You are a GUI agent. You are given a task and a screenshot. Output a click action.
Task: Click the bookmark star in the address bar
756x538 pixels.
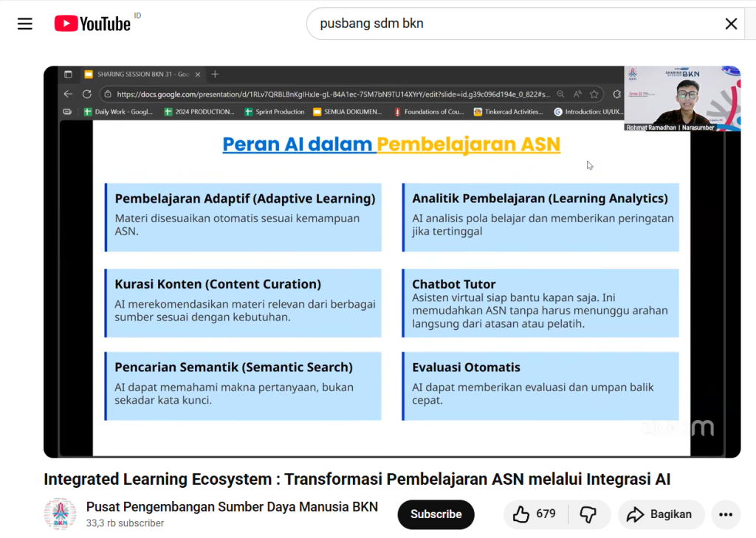(x=594, y=94)
